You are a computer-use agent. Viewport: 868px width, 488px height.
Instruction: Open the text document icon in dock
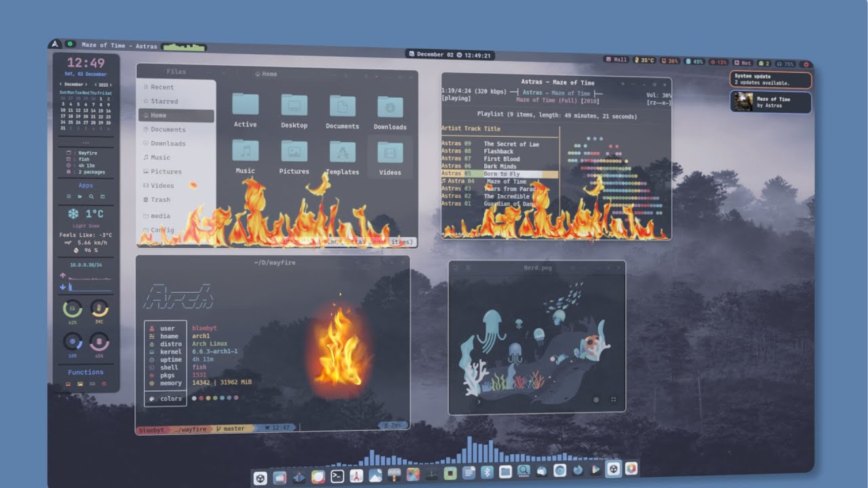(x=469, y=473)
